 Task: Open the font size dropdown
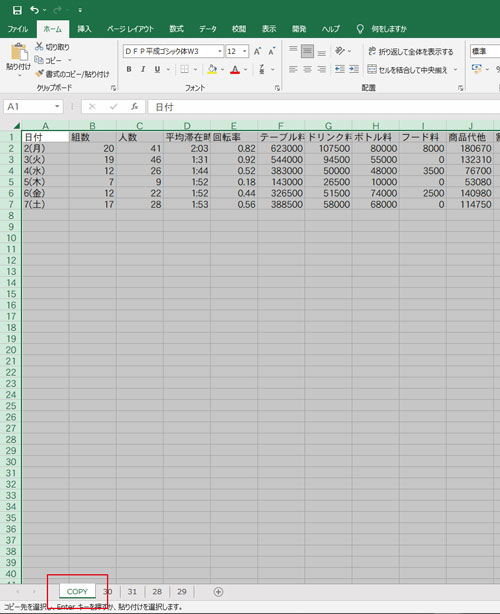245,51
